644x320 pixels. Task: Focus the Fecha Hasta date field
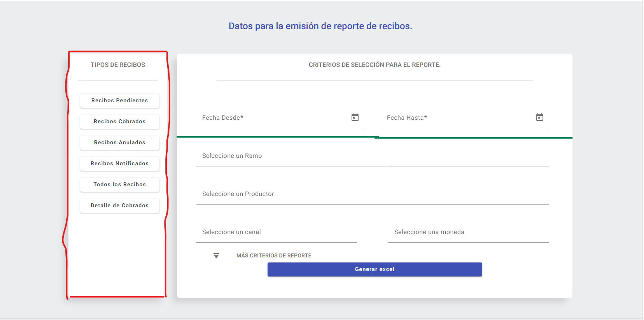[457, 118]
